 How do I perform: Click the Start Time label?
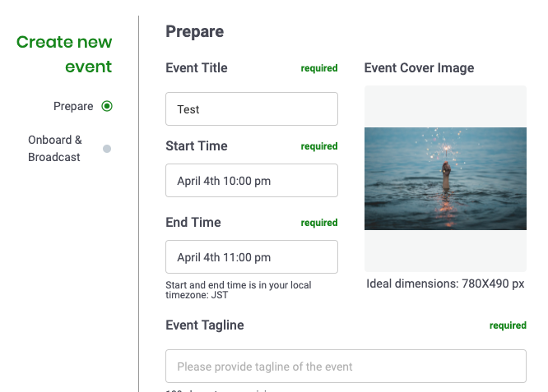pos(197,146)
